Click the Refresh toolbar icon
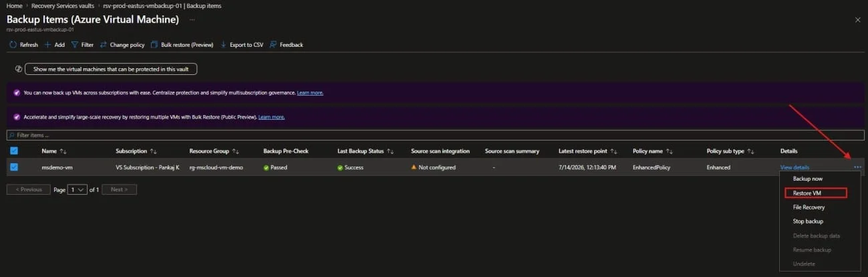 [x=13, y=45]
